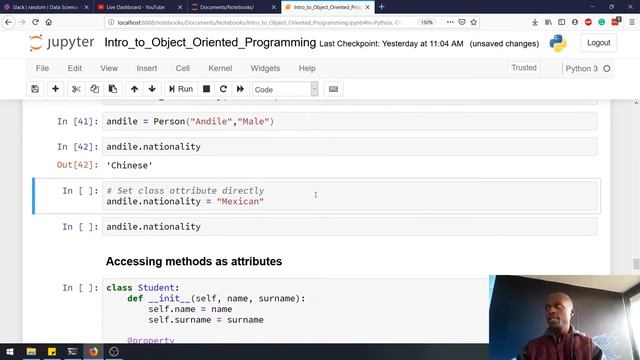The width and height of the screenshot is (640, 360).
Task: Open the cell type Code dropdown
Action: [x=285, y=89]
